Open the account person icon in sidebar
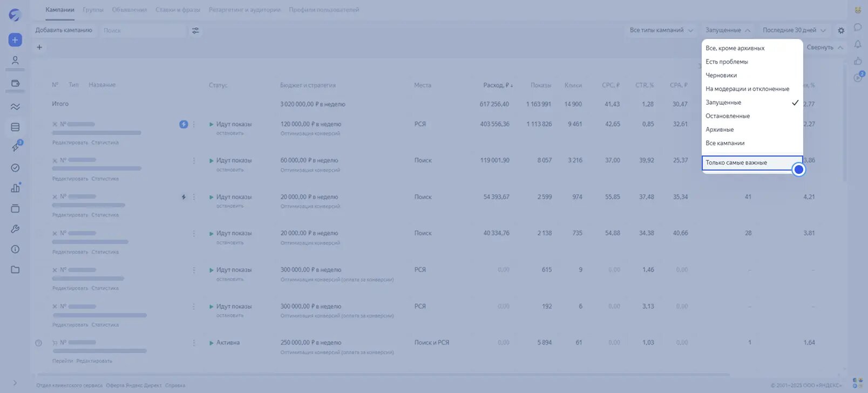868x393 pixels. 15,60
